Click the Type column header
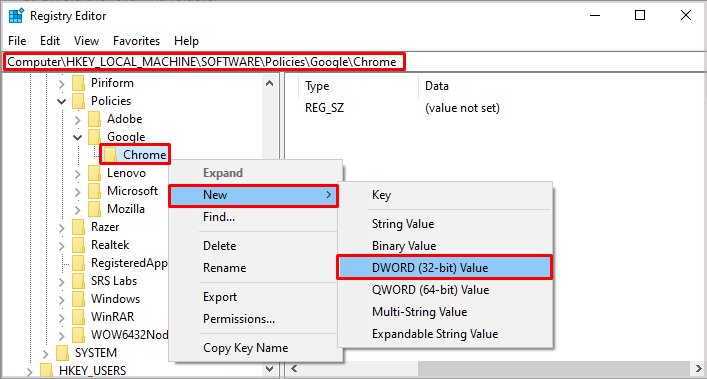The width and height of the screenshot is (707, 379). click(x=358, y=86)
